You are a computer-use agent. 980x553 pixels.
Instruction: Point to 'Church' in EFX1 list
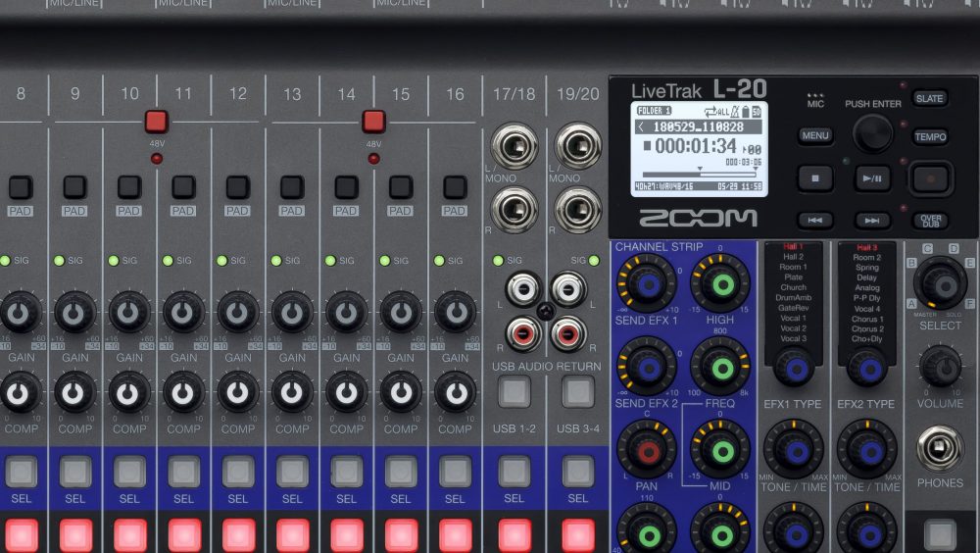(793, 287)
